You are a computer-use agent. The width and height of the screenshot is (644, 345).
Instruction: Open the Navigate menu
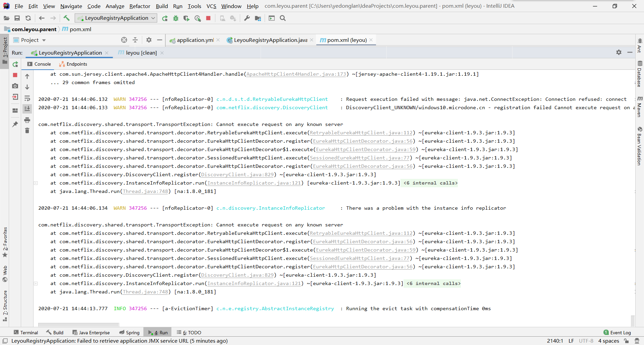click(x=71, y=6)
